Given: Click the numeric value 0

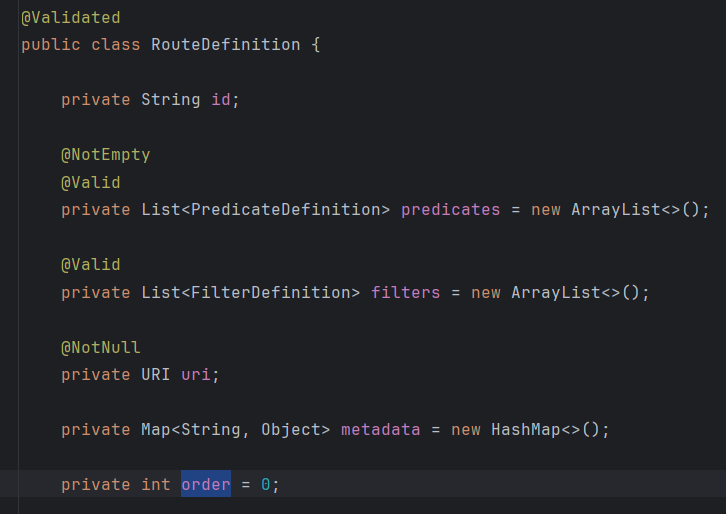Looking at the screenshot, I should [266, 484].
